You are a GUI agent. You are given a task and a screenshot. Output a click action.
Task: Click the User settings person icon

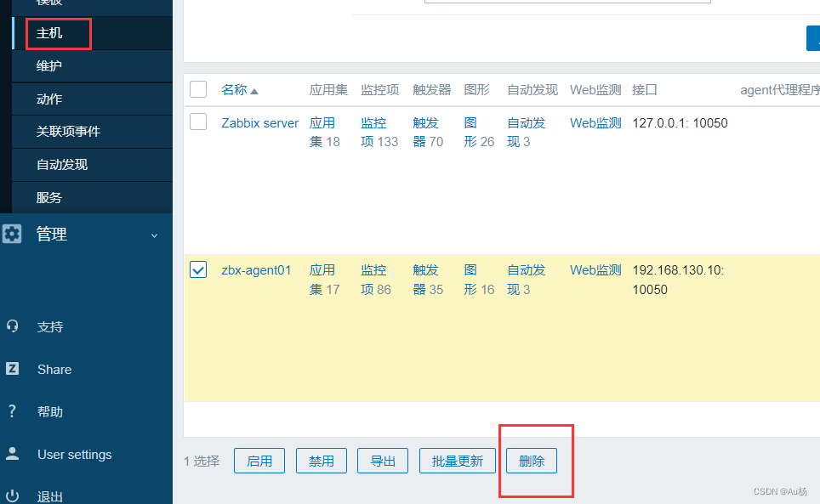pos(13,454)
